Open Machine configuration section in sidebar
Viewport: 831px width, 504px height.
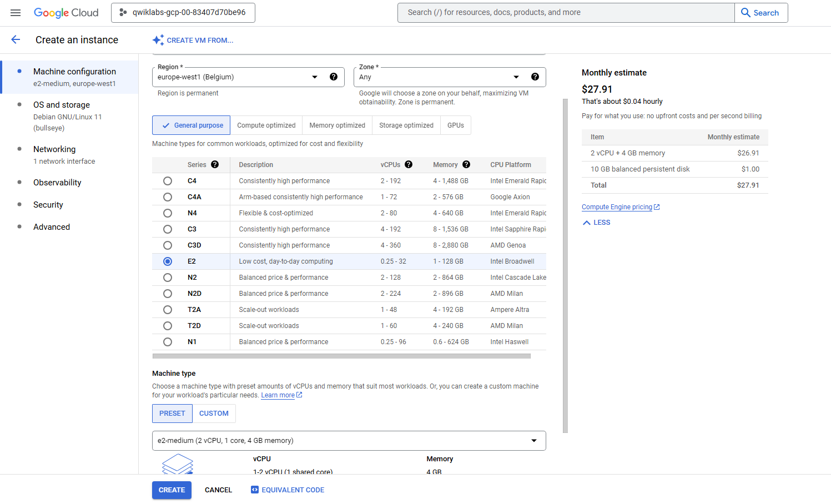(70, 77)
